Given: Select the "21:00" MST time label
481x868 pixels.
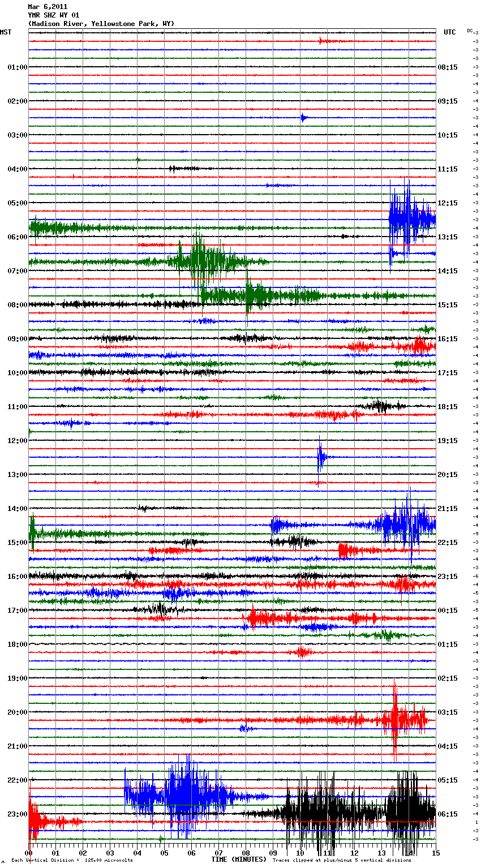Looking at the screenshot, I should (x=18, y=746).
